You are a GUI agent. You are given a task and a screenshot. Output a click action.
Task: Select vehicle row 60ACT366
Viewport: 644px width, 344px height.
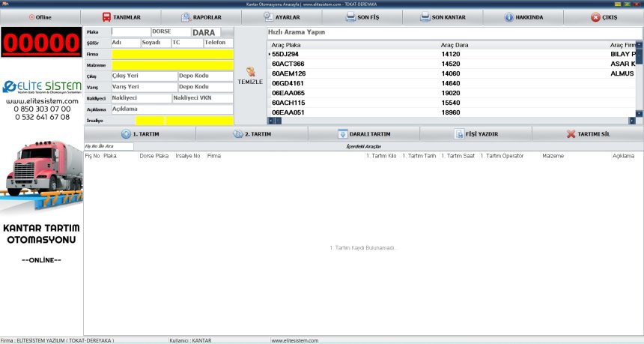(x=288, y=64)
